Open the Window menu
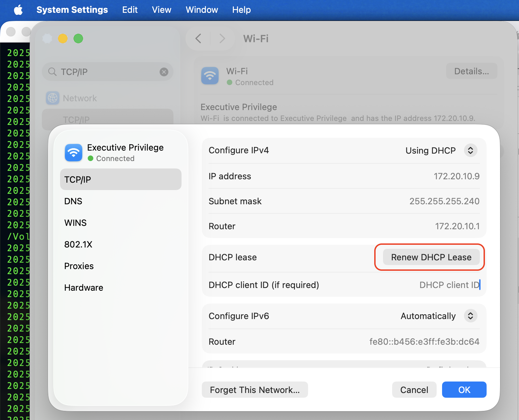 pos(202,10)
